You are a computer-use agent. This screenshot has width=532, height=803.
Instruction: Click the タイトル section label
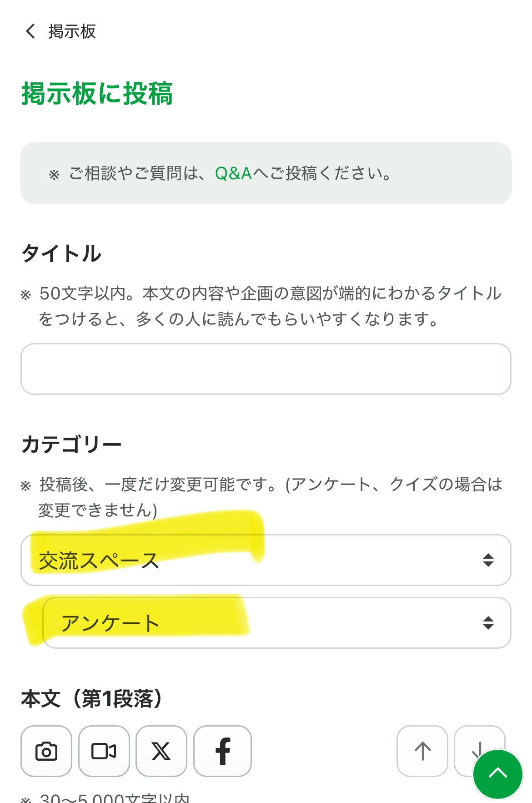(x=61, y=253)
